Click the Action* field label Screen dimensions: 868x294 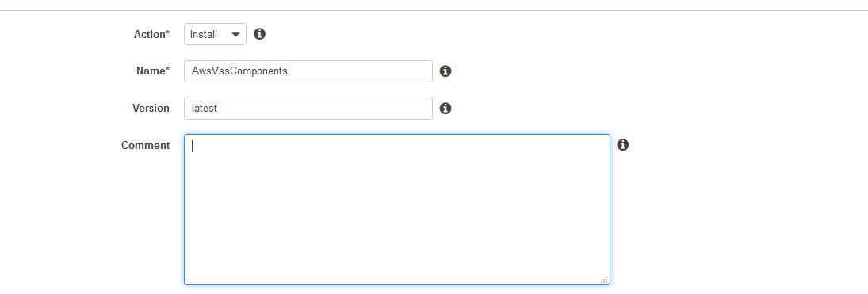151,34
